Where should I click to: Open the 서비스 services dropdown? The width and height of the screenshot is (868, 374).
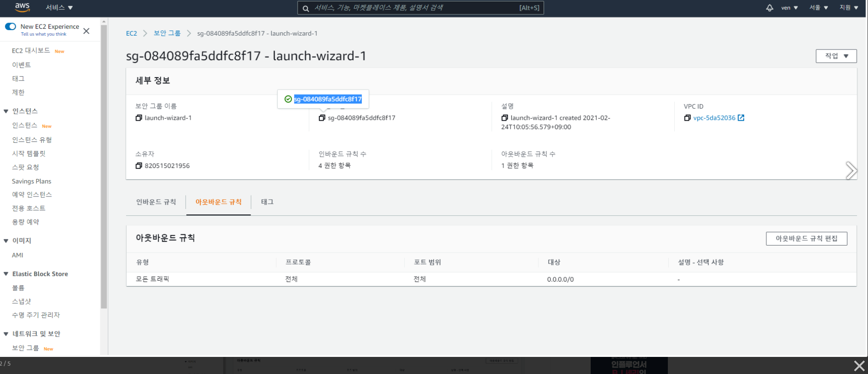(x=59, y=8)
